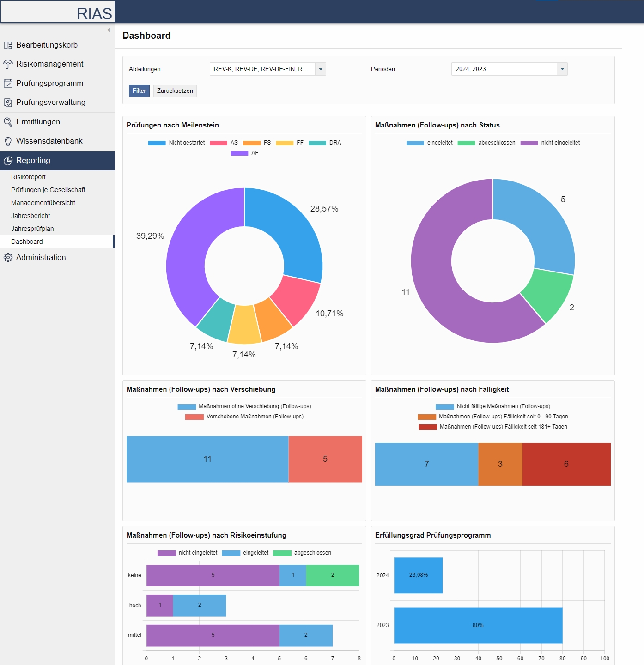Open the Jahresprüfplan submenu item
This screenshot has width=644, height=665.
point(32,229)
